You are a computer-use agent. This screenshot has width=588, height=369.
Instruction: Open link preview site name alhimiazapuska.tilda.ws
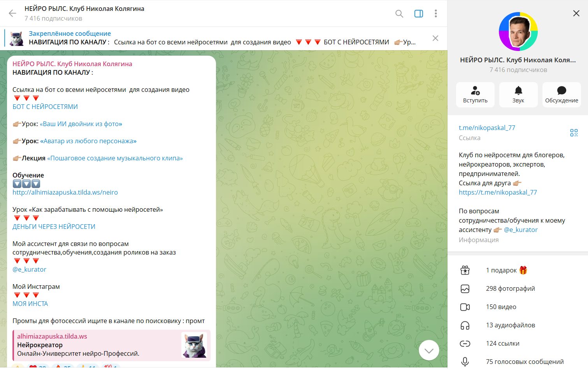pyautogui.click(x=52, y=336)
